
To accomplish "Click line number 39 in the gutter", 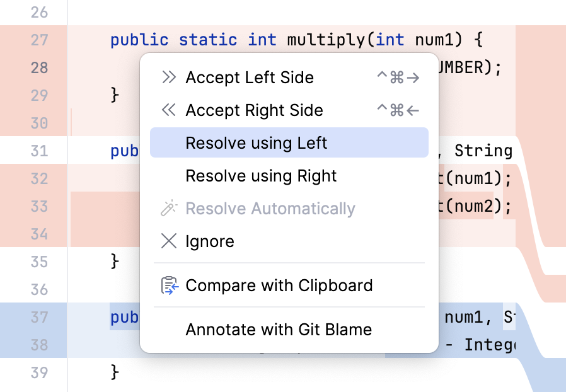I will pyautogui.click(x=39, y=372).
